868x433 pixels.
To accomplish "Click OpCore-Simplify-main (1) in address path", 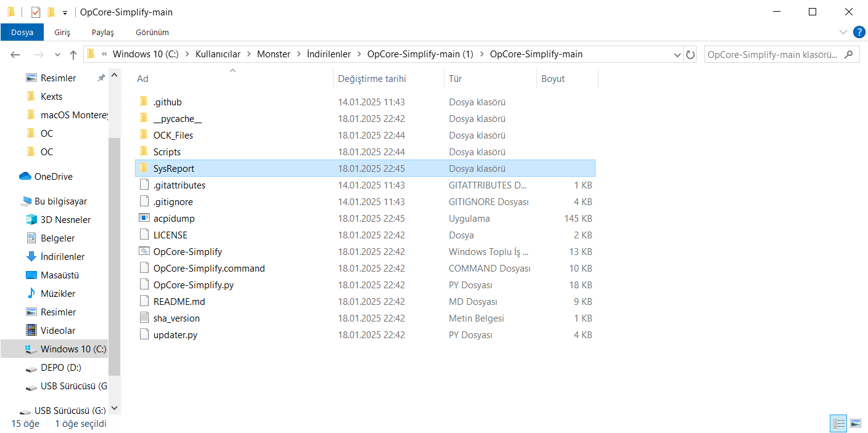I will pyautogui.click(x=420, y=54).
